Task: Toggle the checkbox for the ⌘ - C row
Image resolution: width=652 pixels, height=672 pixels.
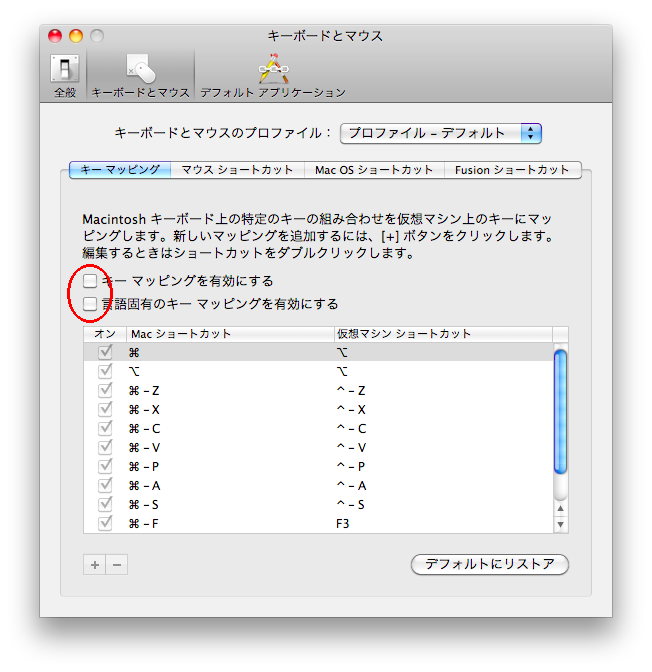Action: point(105,428)
